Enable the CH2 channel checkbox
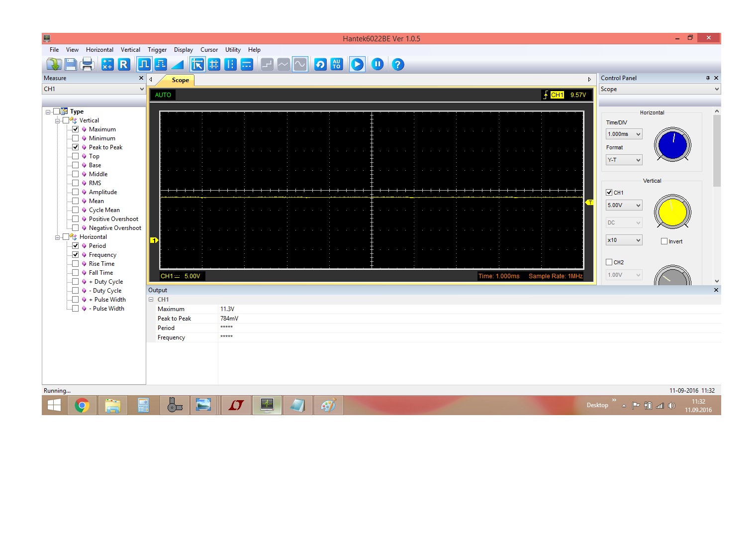 coord(609,262)
